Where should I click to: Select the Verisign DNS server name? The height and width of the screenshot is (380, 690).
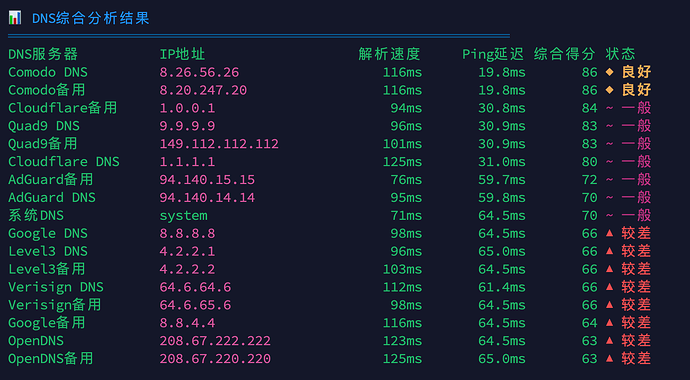[x=56, y=287]
